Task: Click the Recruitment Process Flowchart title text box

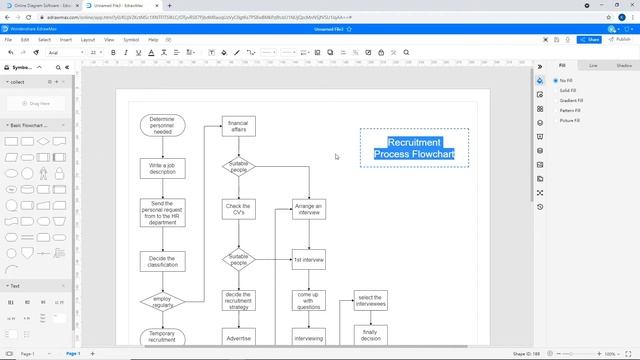Action: tap(414, 148)
